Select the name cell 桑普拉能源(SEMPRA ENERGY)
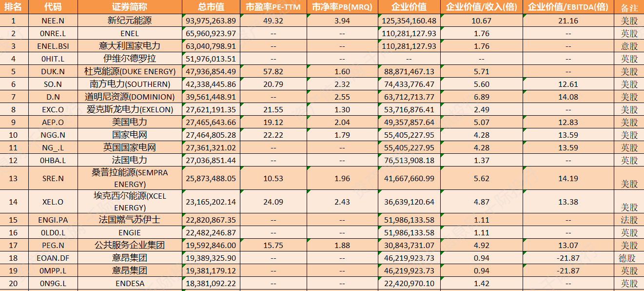 [129, 178]
